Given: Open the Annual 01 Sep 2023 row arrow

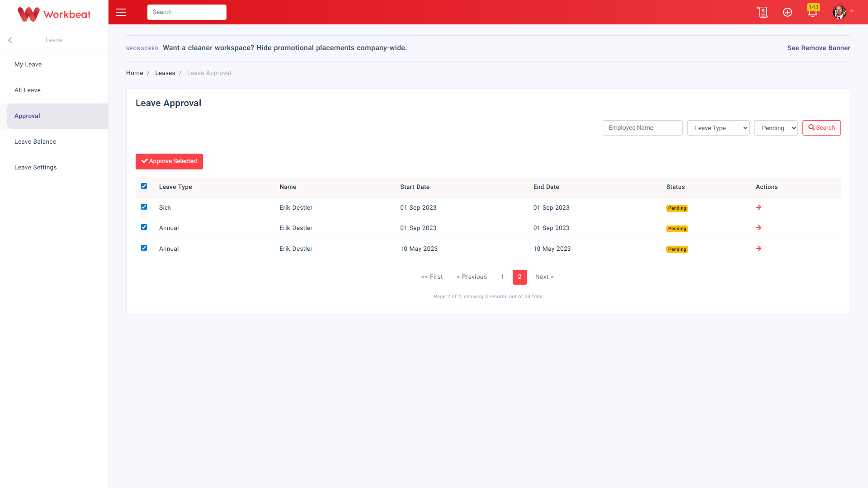Looking at the screenshot, I should (759, 228).
